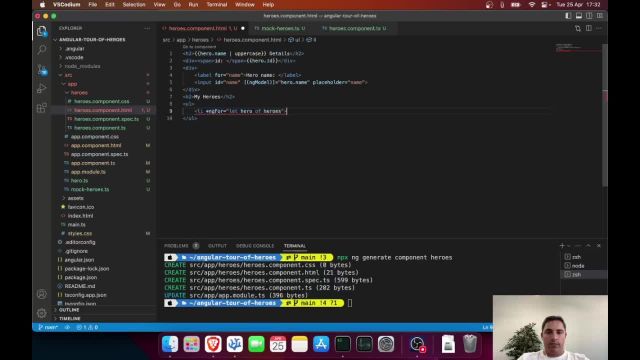Open the Extensions view
This screenshot has height=360, width=640.
coord(41,108)
